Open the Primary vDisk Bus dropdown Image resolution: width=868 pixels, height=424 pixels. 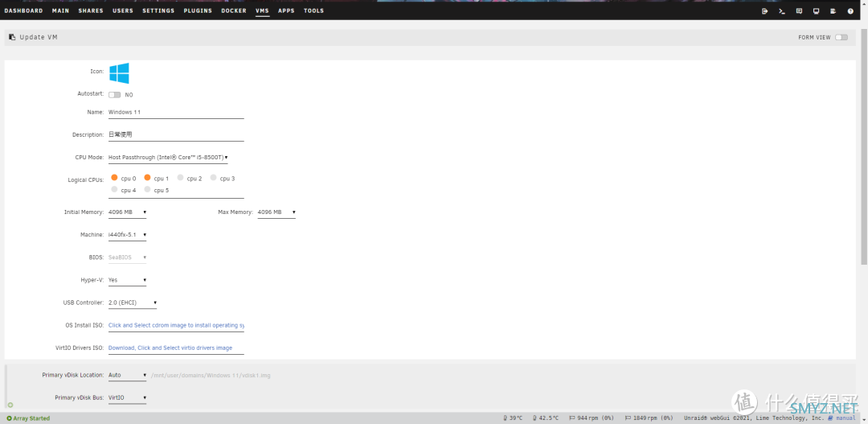127,398
